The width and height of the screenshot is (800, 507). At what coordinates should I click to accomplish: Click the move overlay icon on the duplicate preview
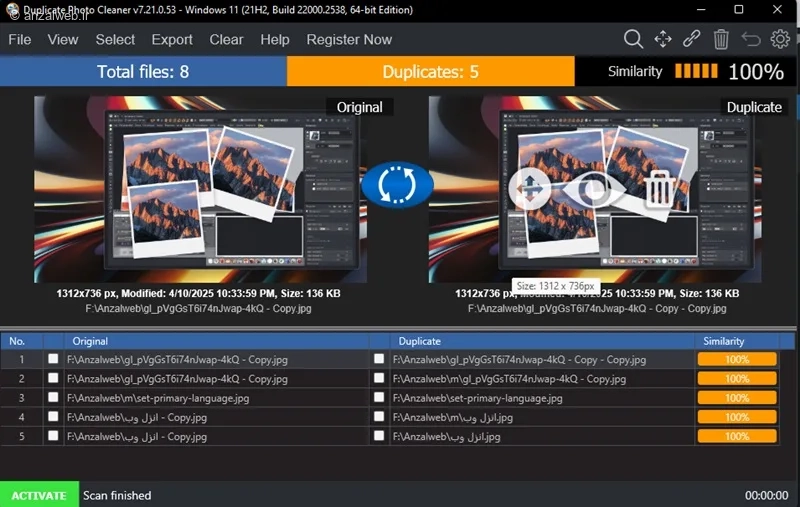[x=530, y=189]
